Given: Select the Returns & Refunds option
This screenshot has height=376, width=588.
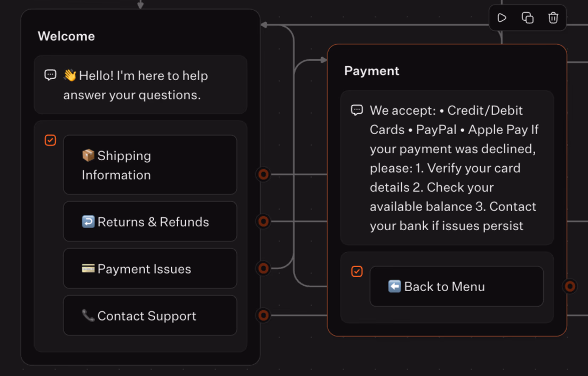Looking at the screenshot, I should tap(150, 222).
